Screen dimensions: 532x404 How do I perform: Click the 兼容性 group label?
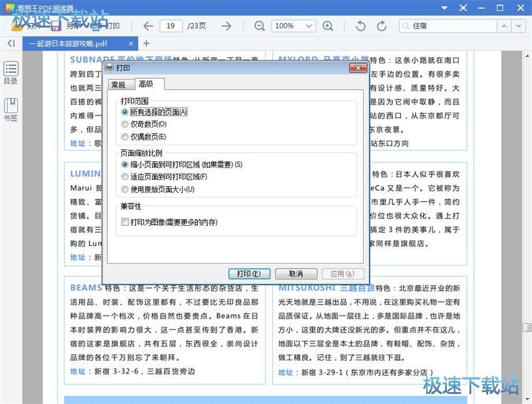pos(131,206)
